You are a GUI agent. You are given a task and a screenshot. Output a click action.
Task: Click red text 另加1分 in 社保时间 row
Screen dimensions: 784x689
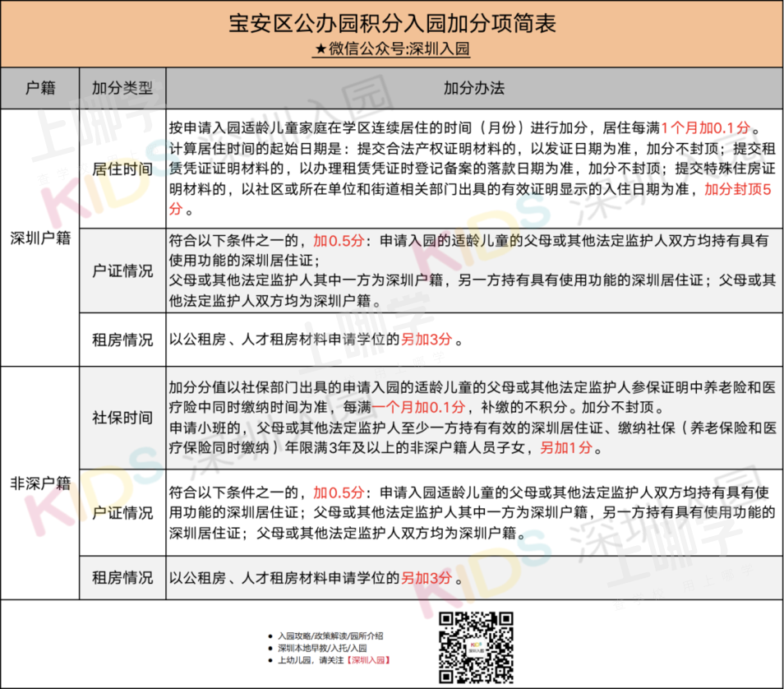(566, 448)
